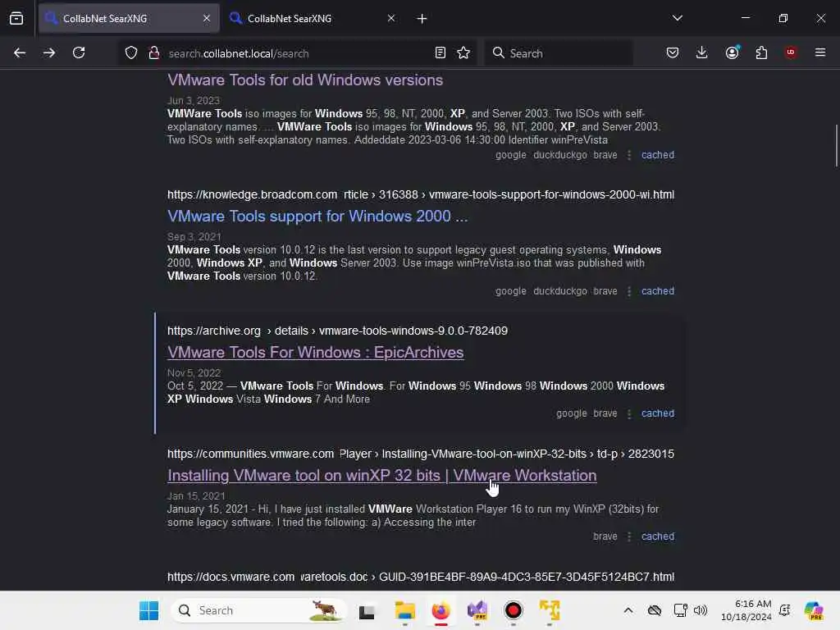Open the tracking protection shield icon

click(131, 53)
